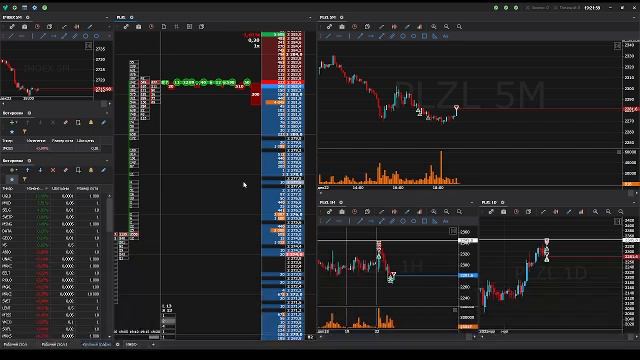
Task: Click green V application logo top-left
Action: pyautogui.click(x=5, y=8)
